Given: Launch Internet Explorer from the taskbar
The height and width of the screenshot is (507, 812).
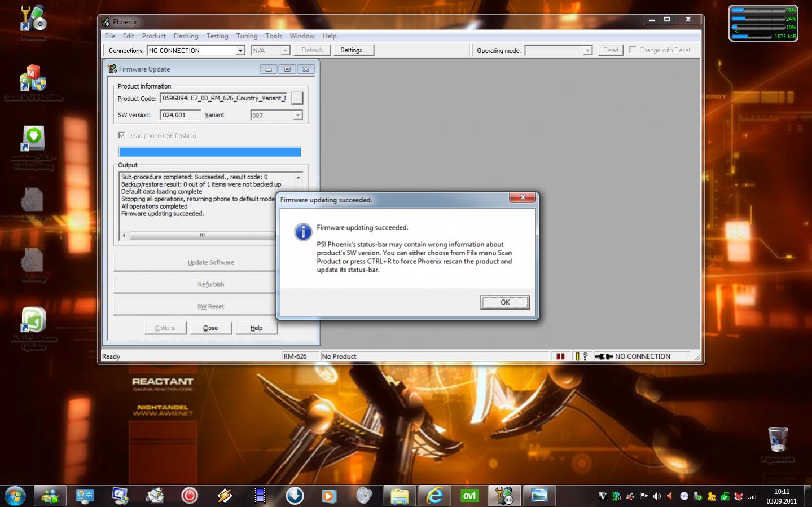Looking at the screenshot, I should (x=434, y=496).
